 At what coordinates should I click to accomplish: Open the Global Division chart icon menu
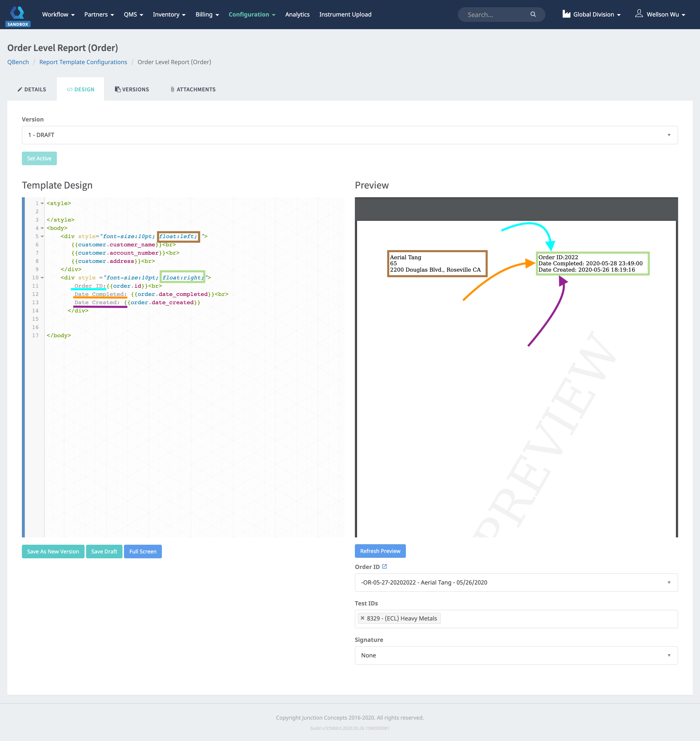[566, 14]
